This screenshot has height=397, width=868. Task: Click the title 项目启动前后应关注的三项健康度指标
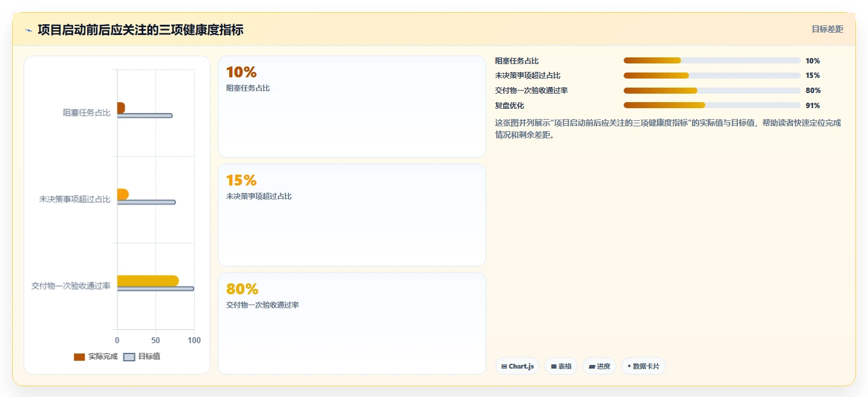point(140,30)
